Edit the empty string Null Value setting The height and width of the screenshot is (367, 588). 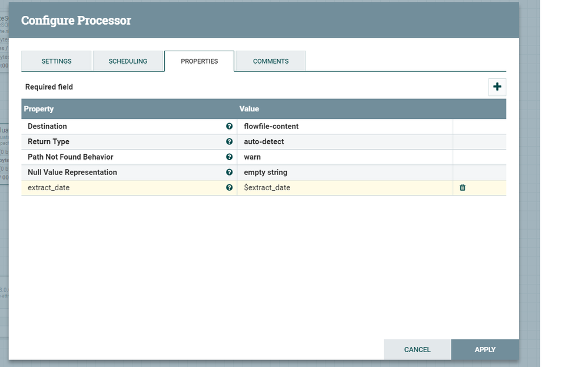pos(345,172)
